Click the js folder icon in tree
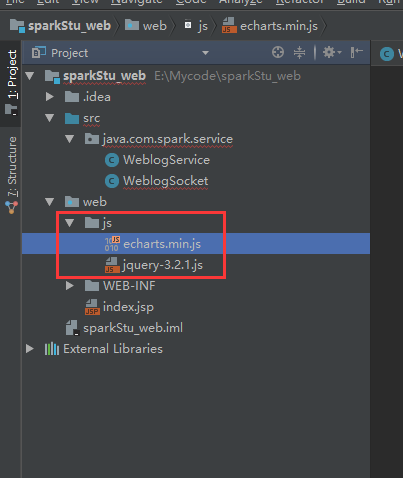 92,223
